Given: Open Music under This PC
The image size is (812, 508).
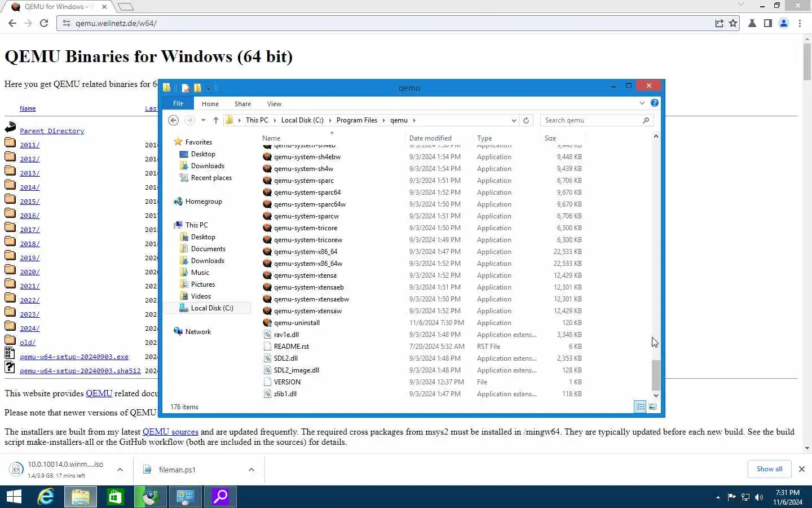Looking at the screenshot, I should click(200, 273).
